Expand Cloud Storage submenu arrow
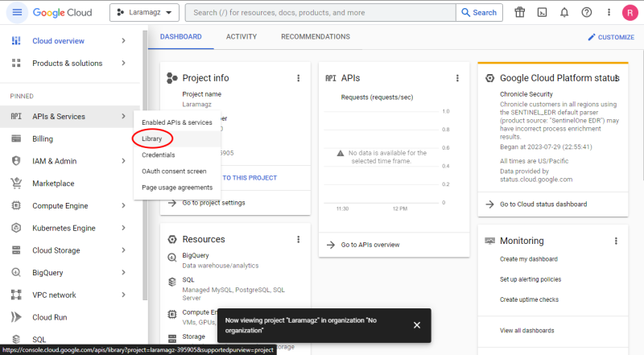This screenshot has width=644, height=355. 124,250
